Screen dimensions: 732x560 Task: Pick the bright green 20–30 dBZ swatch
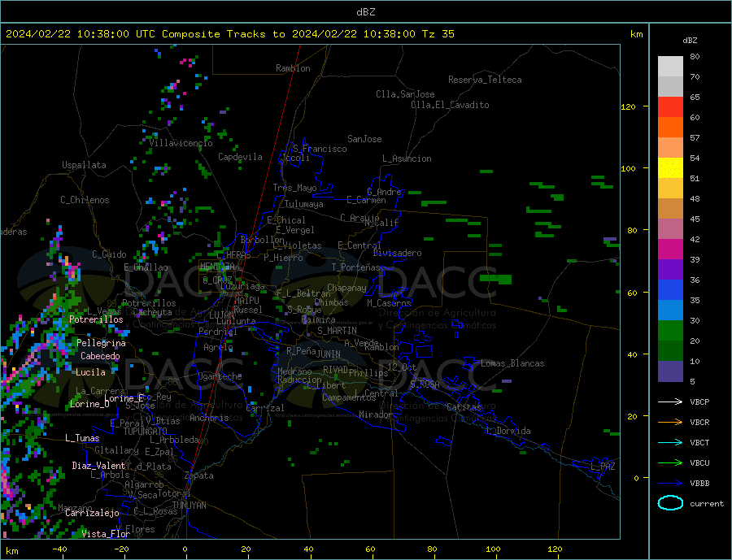coord(670,331)
